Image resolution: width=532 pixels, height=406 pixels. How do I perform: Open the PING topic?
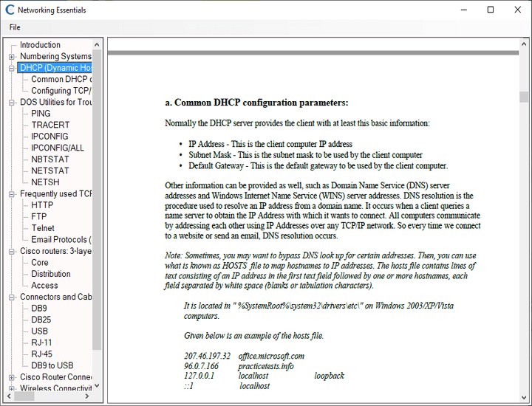click(x=41, y=114)
